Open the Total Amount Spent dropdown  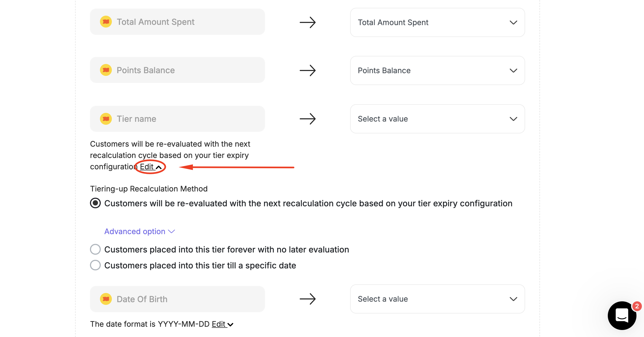[437, 22]
